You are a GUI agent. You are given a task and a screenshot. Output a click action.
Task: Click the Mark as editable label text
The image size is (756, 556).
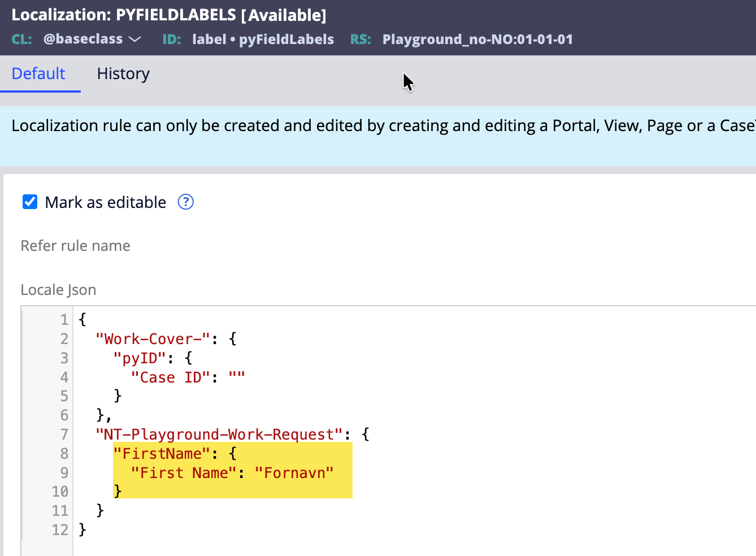coord(106,202)
